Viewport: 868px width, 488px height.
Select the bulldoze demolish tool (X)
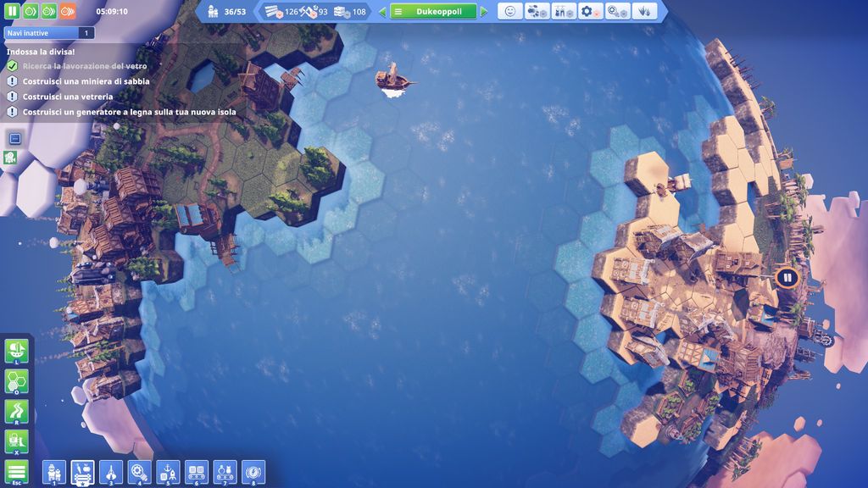pyautogui.click(x=17, y=441)
